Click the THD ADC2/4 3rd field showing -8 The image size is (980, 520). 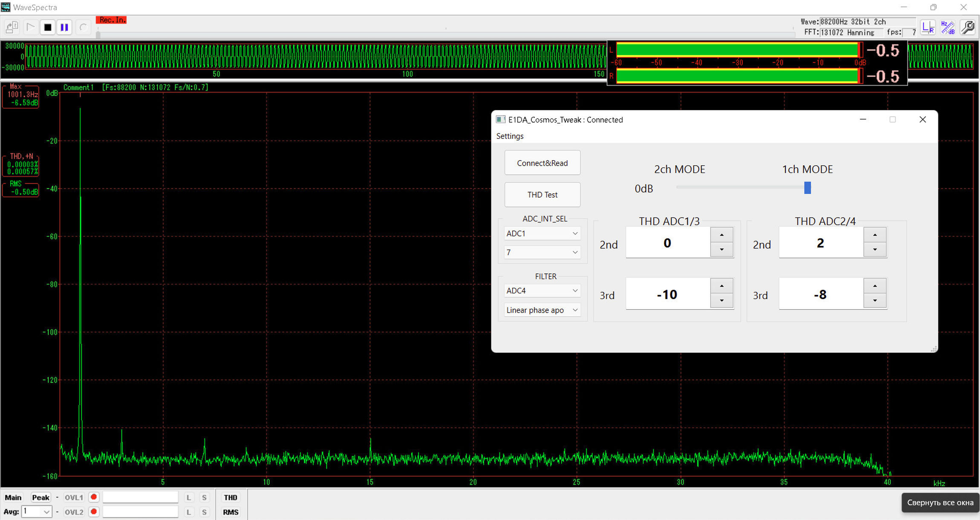click(821, 293)
